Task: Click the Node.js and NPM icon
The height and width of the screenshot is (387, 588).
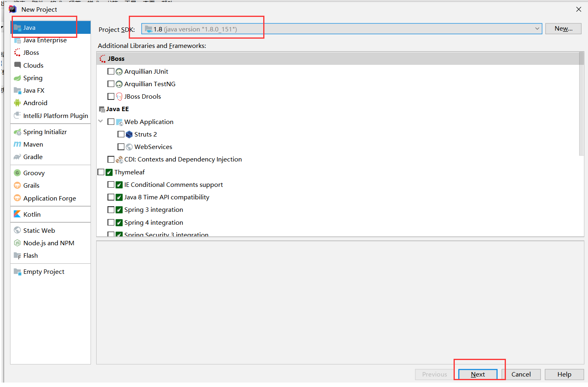Action: [x=17, y=243]
